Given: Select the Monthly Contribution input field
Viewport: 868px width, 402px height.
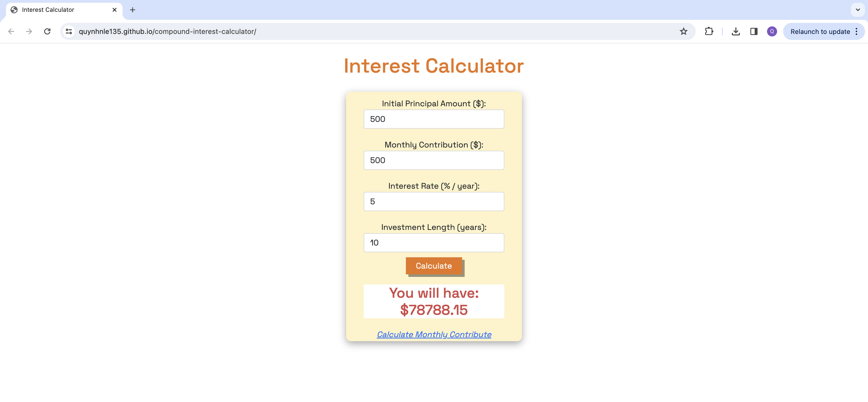Looking at the screenshot, I should click(x=433, y=160).
